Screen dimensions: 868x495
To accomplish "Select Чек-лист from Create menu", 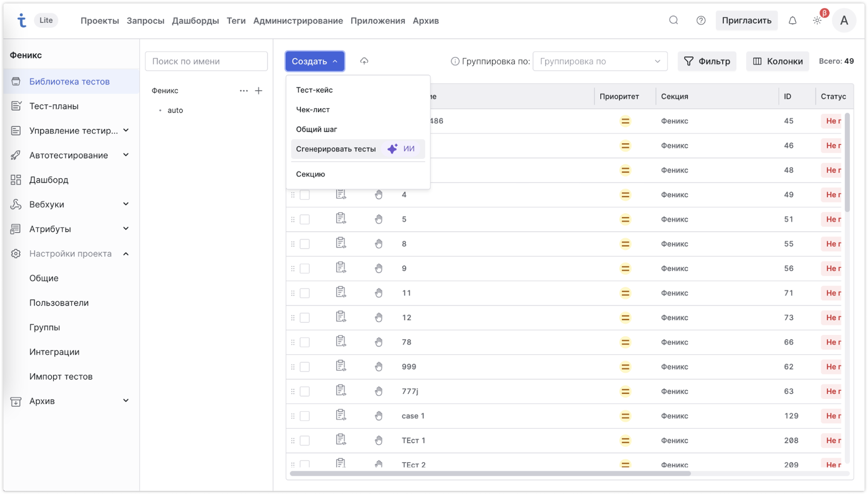I will [358, 110].
